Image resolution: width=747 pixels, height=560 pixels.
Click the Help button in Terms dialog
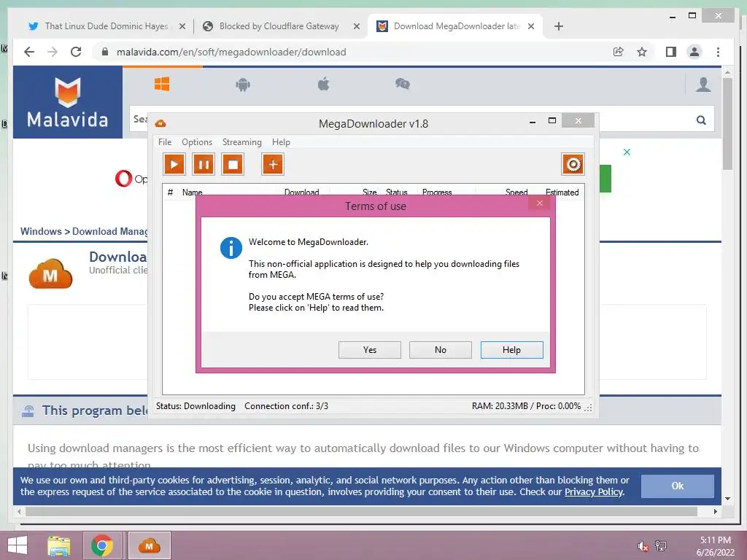(511, 350)
